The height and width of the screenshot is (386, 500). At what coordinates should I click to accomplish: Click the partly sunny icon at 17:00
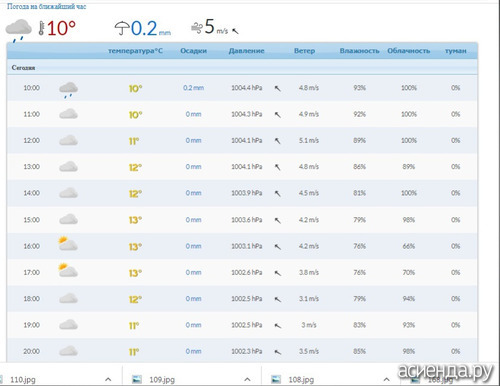pyautogui.click(x=68, y=270)
